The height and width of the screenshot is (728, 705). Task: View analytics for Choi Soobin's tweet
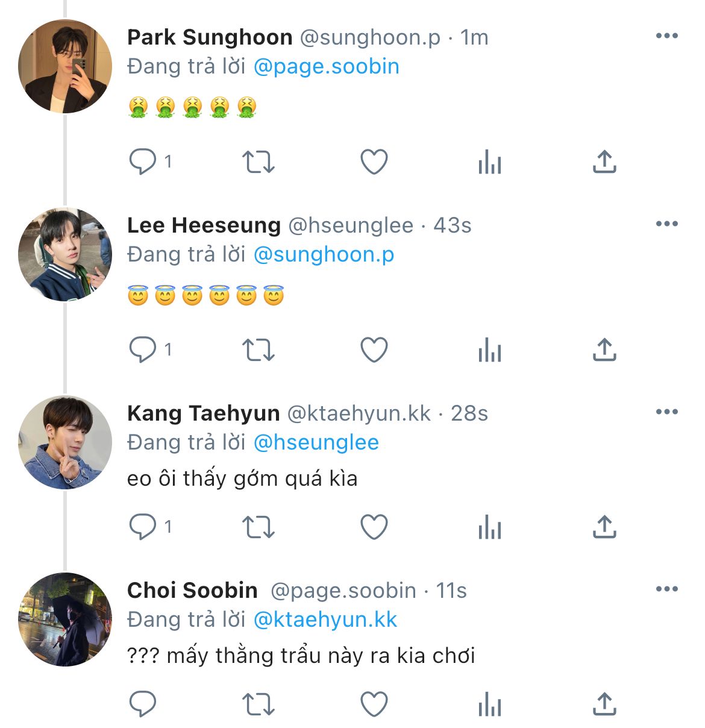click(x=489, y=704)
